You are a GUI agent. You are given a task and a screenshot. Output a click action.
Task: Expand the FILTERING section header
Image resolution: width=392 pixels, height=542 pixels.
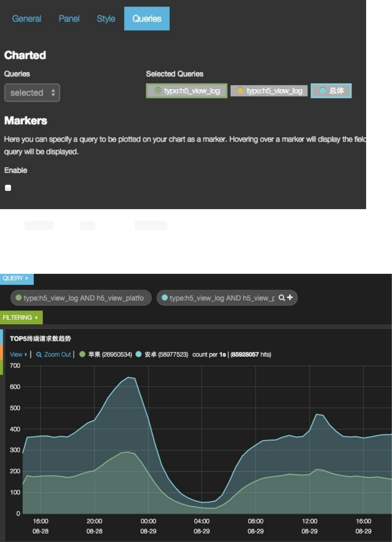[21, 318]
